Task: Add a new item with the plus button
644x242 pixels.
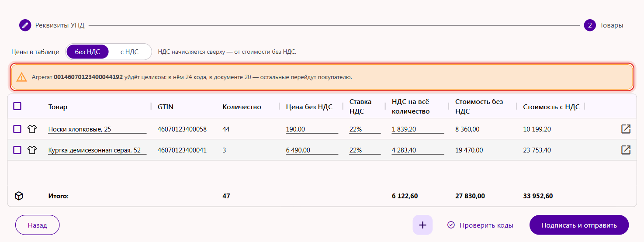Action: (x=422, y=225)
